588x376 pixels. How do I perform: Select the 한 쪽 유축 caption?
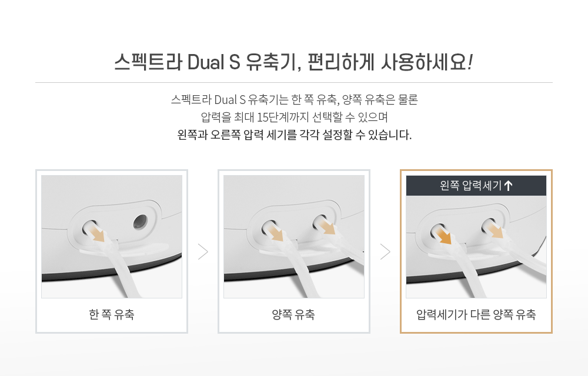pyautogui.click(x=112, y=314)
